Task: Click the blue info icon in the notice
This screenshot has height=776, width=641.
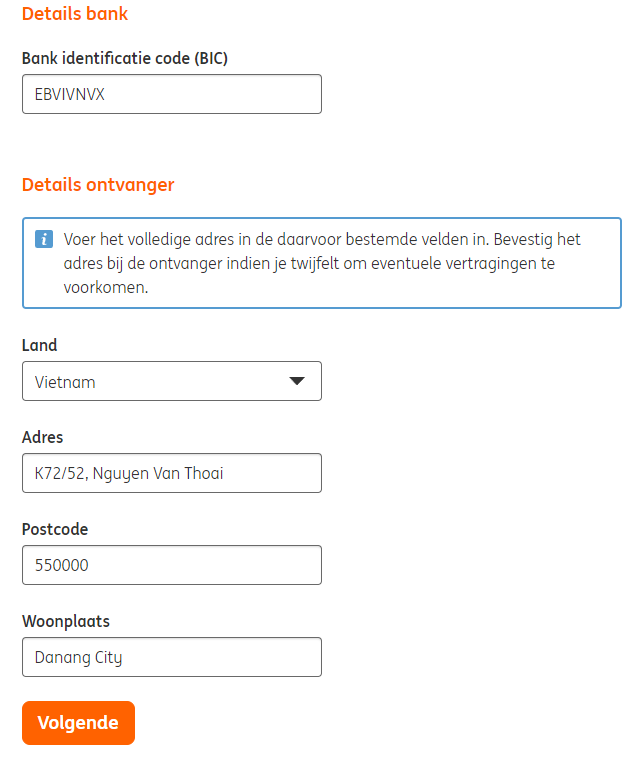Action: click(x=43, y=240)
